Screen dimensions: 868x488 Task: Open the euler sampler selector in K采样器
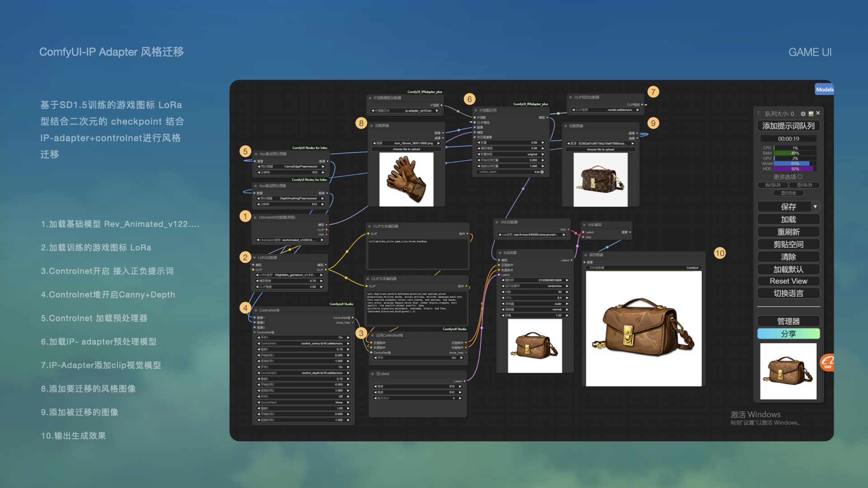pos(535,304)
